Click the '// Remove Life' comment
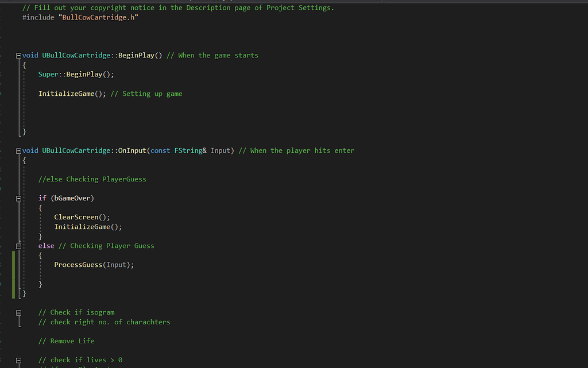Image resolution: width=588 pixels, height=368 pixels. tap(66, 340)
